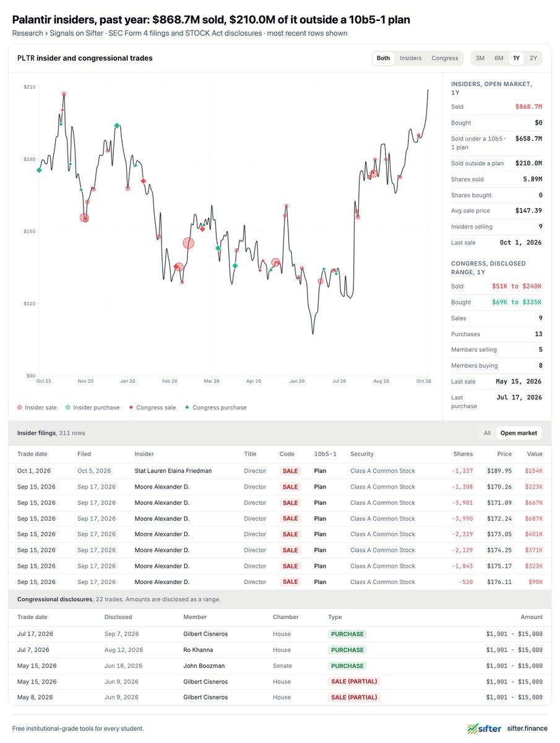This screenshot has height=743, width=560.
Task: Click the $254K value cell
Action: (534, 471)
